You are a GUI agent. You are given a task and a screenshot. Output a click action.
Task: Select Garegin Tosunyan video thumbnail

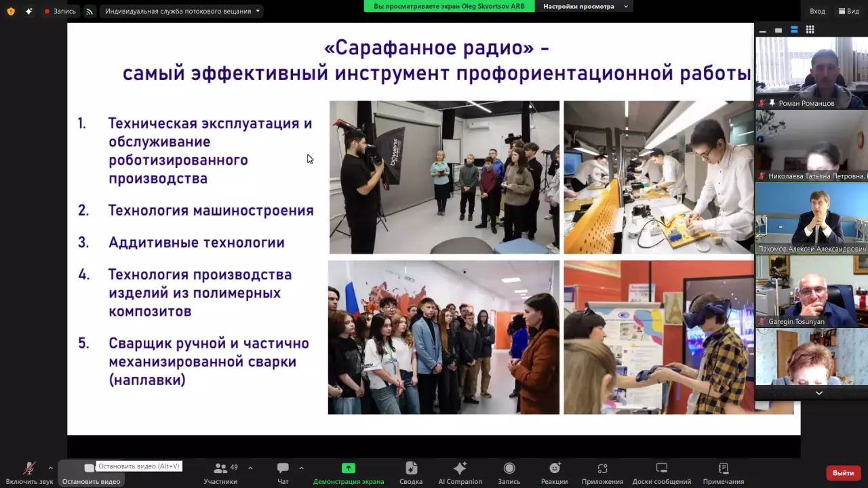tap(811, 291)
